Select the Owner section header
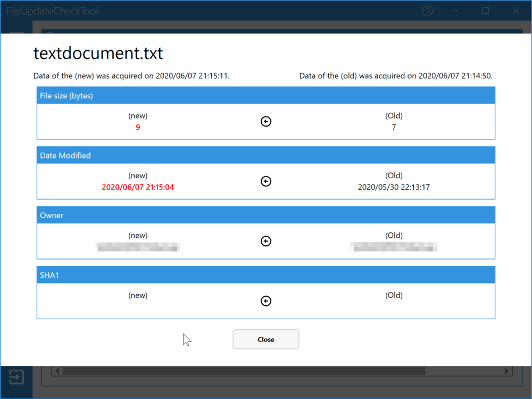532x399 pixels. 52,215
